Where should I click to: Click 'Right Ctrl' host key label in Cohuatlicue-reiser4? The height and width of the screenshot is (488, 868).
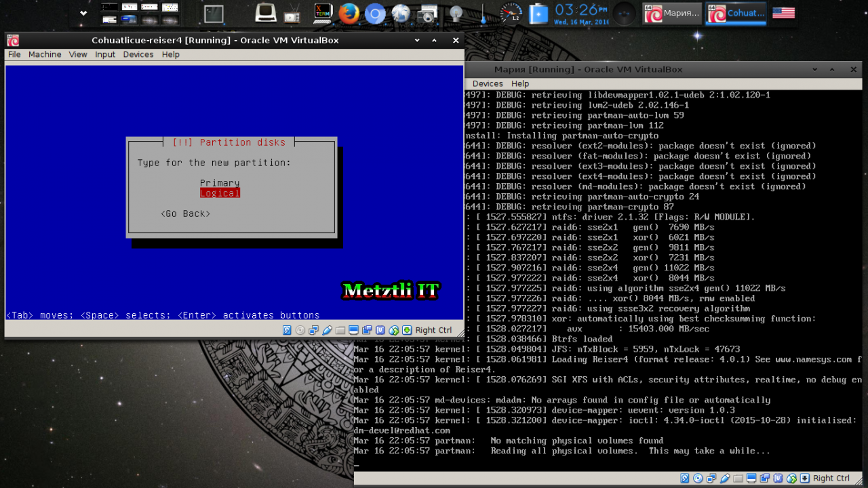coord(434,330)
